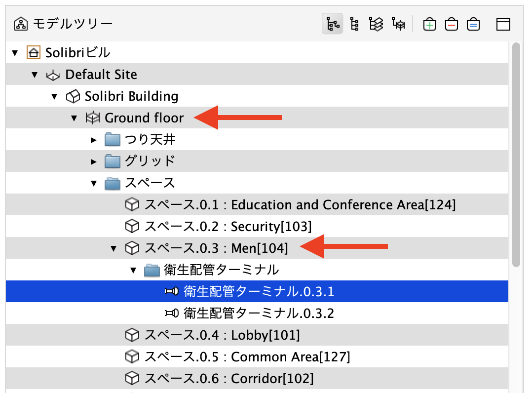Click the cube icon of スペース.0.4 Lobby

pyautogui.click(x=132, y=335)
